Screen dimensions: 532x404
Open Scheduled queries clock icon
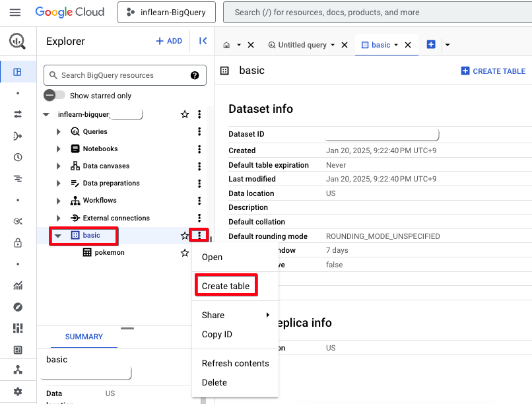click(18, 157)
